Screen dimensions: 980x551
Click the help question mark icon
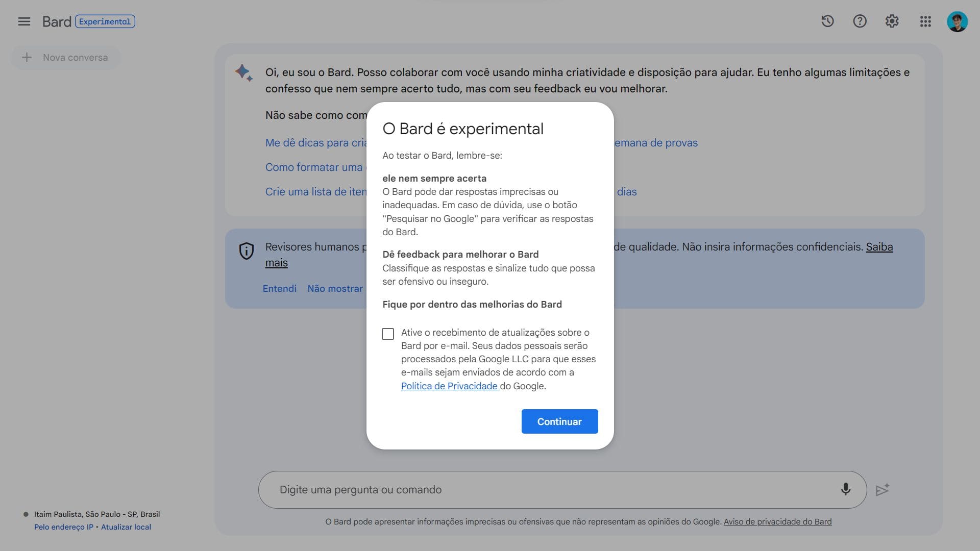[x=860, y=21]
